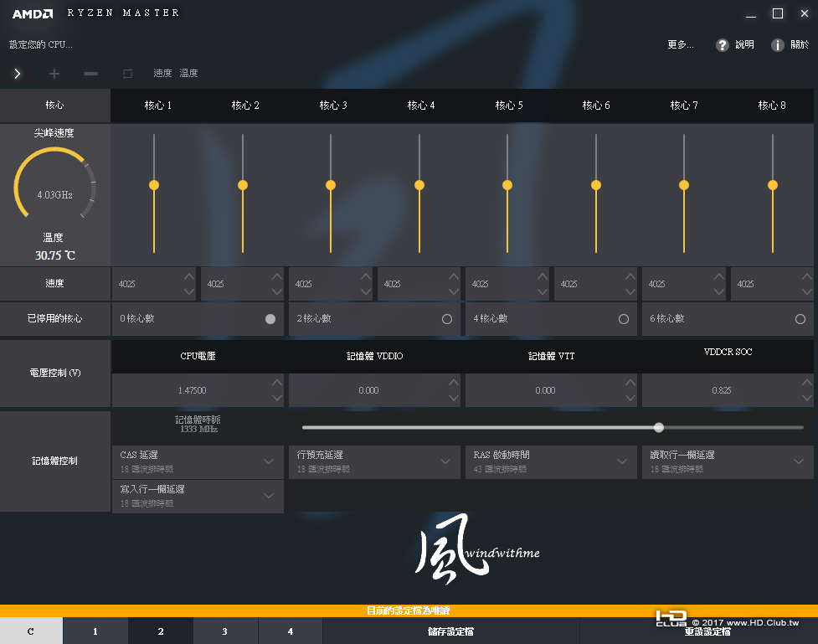
Task: Click the 記憶體時脈 slider handle
Action: (x=659, y=427)
